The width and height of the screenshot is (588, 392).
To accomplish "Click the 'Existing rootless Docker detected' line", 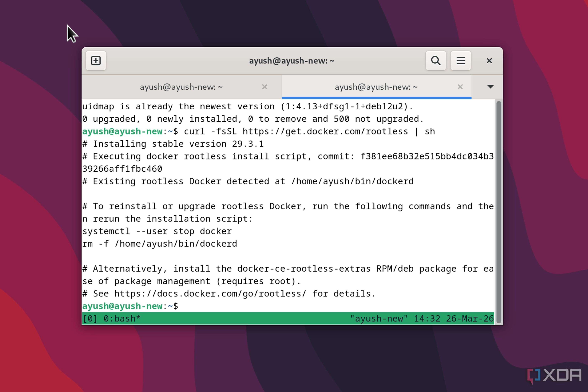I will (x=248, y=182).
